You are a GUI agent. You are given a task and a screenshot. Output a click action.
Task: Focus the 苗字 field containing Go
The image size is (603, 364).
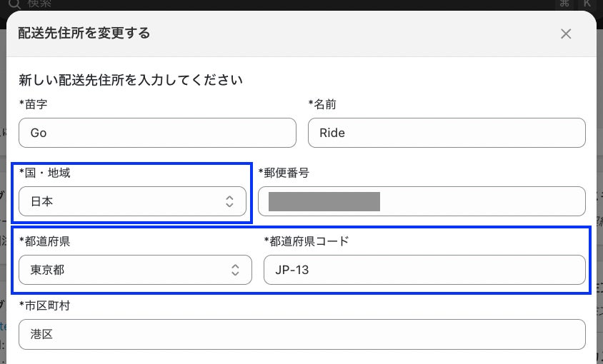157,133
